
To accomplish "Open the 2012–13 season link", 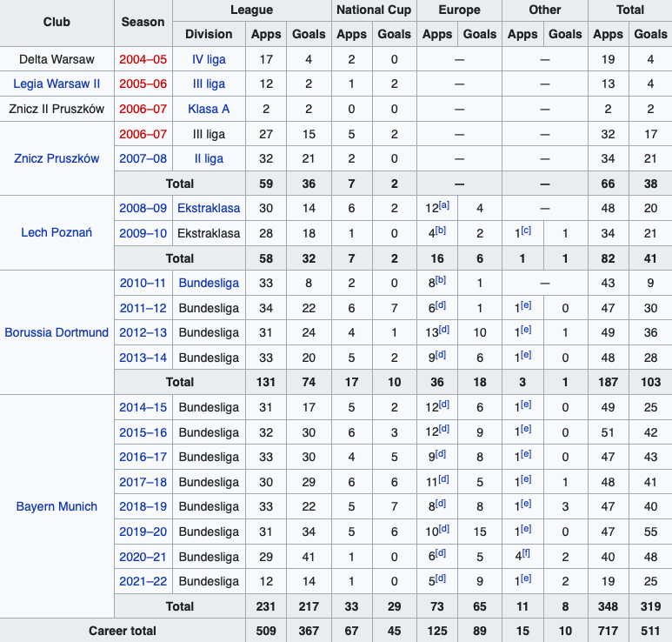I will pos(143,332).
